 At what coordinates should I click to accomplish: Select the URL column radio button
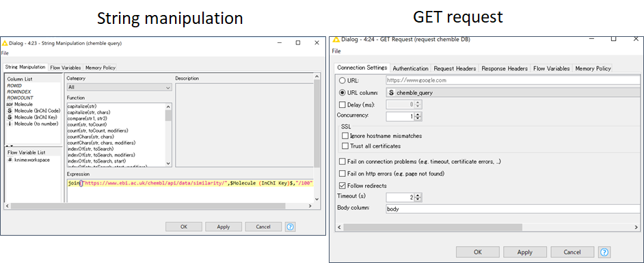point(343,93)
